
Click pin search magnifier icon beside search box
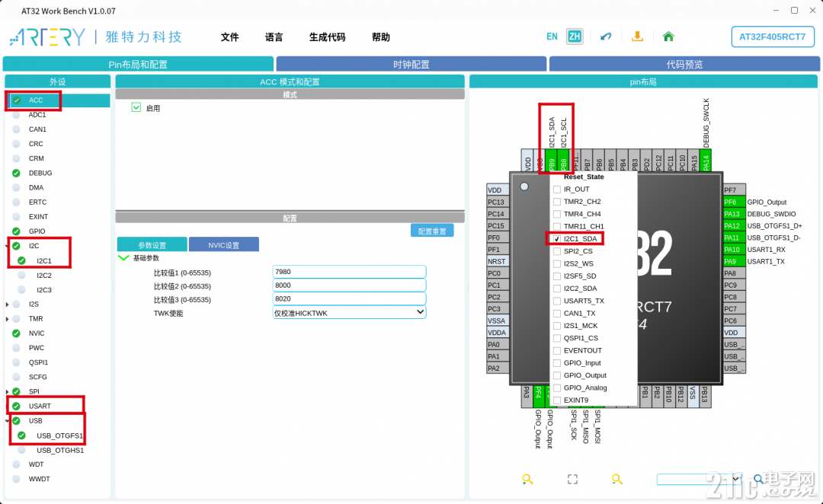click(758, 479)
